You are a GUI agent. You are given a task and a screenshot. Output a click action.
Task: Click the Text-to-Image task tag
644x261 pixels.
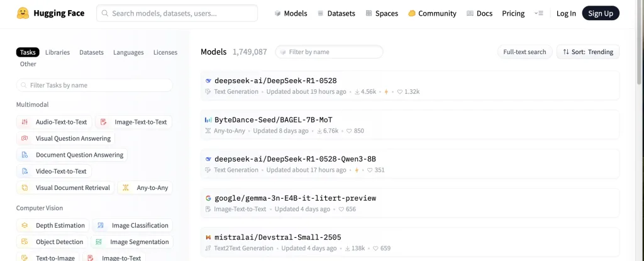coord(48,258)
